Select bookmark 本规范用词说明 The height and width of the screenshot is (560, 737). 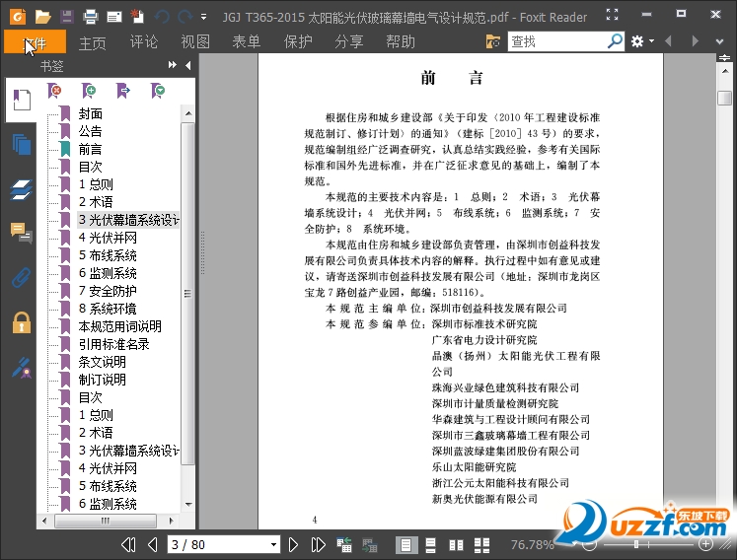click(x=119, y=326)
